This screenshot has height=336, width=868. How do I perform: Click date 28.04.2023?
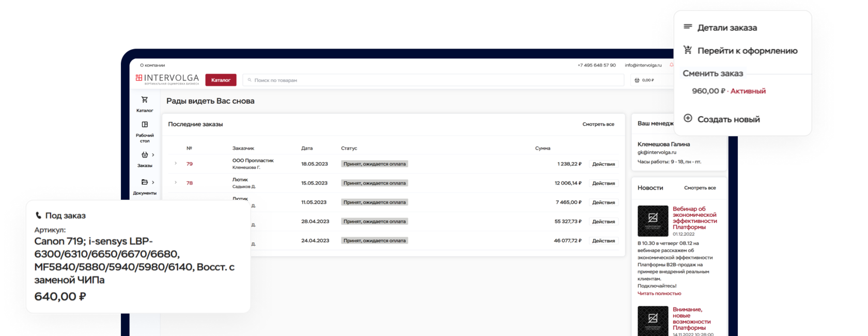coord(315,221)
